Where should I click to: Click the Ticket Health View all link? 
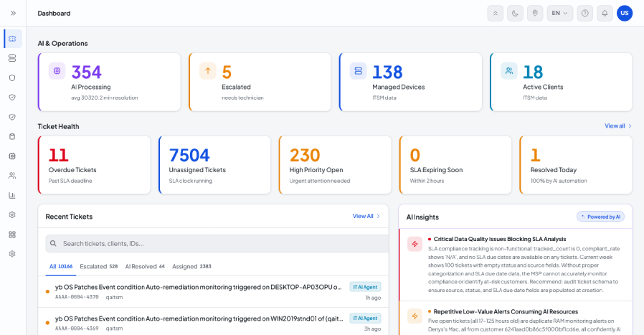615,126
